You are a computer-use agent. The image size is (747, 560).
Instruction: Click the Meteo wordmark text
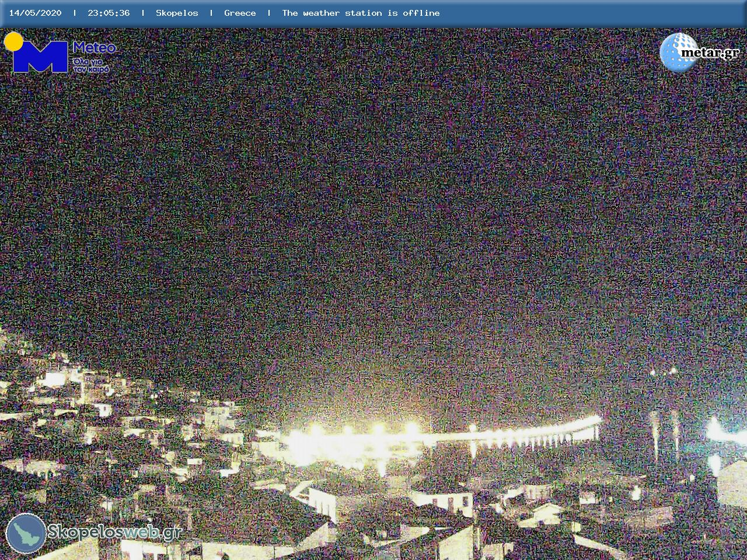pos(94,48)
